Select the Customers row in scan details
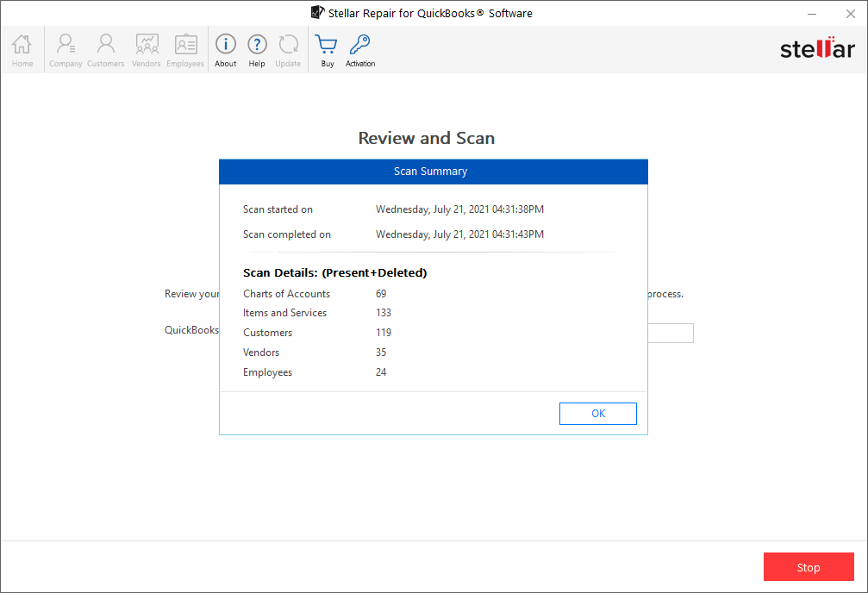 (317, 333)
